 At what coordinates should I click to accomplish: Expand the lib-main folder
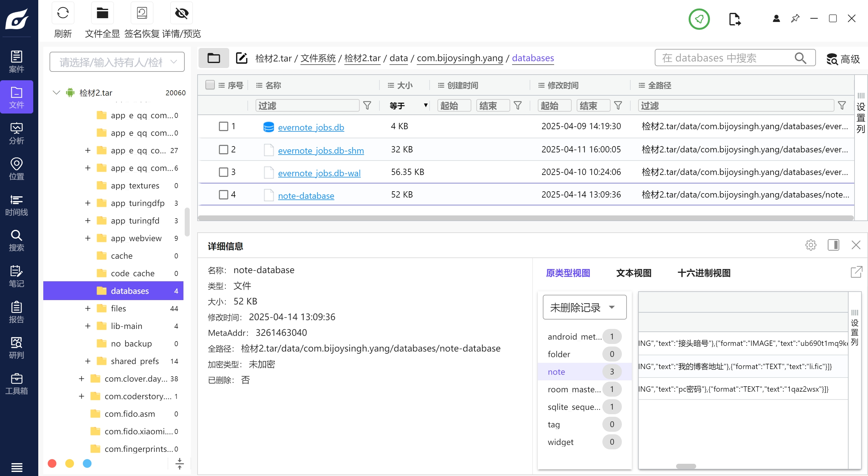coord(87,326)
